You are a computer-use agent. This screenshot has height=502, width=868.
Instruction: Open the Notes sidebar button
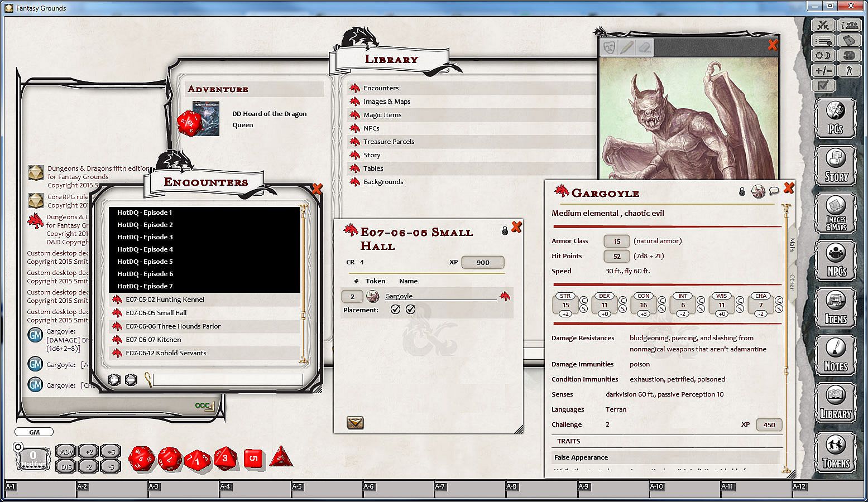(836, 355)
